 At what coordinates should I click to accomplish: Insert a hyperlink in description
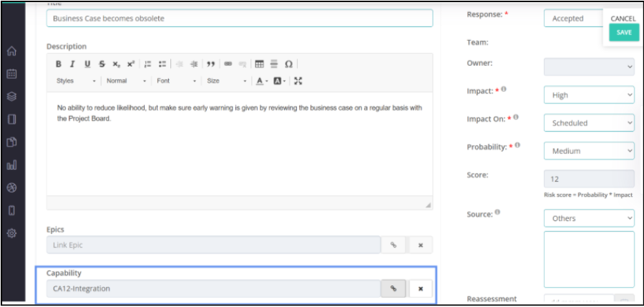(228, 64)
